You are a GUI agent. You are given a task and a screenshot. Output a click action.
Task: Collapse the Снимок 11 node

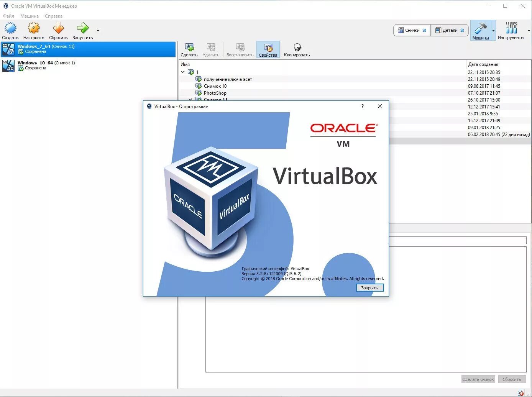tap(190, 100)
